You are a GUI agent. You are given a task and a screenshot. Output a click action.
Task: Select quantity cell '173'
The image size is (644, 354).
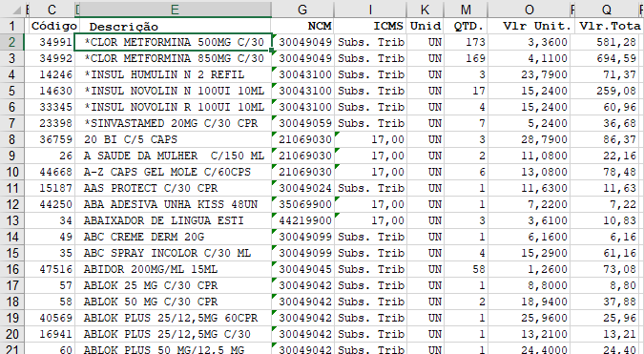(466, 42)
